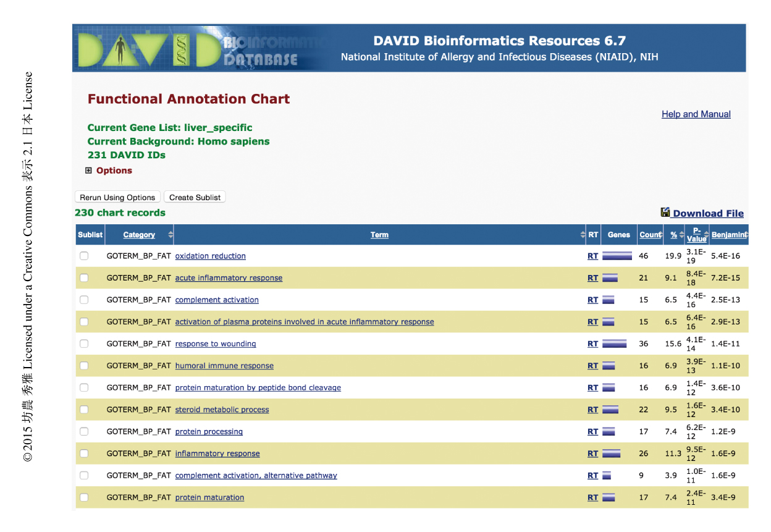
Task: Tick the protein maturation row checkbox
Action: pos(84,497)
